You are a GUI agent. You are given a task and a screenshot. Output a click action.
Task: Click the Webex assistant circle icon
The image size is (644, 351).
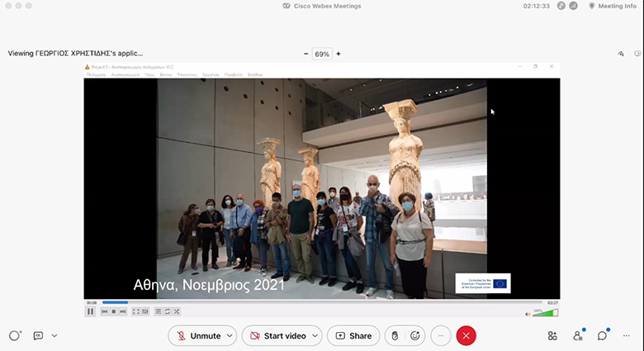point(14,336)
